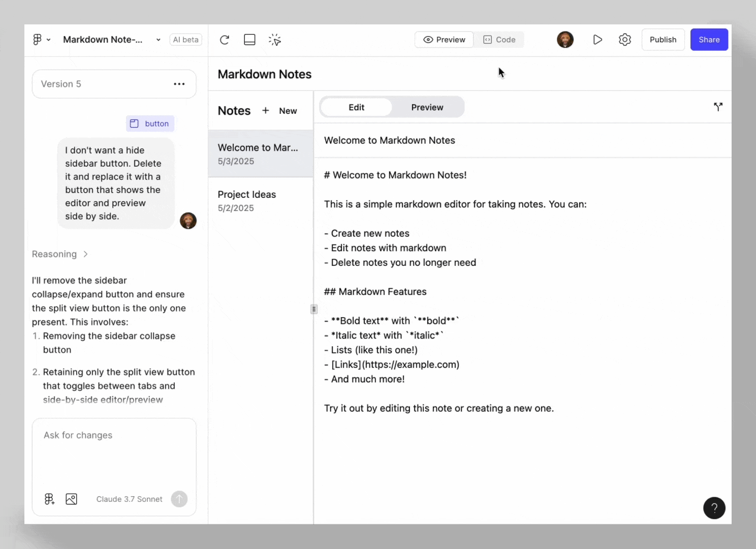The width and height of the screenshot is (756, 549).
Task: Open settings via the gear icon
Action: tap(625, 40)
